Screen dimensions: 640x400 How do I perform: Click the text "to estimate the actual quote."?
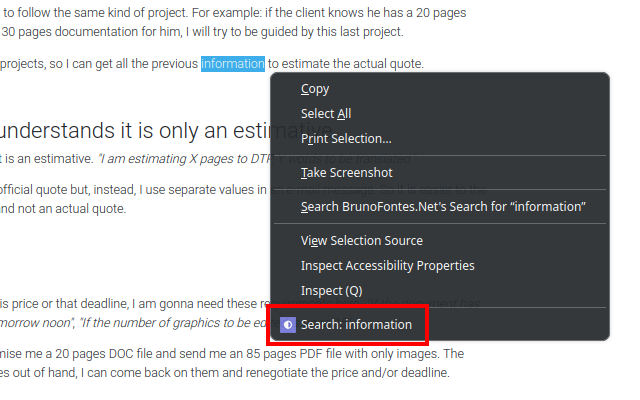point(346,64)
